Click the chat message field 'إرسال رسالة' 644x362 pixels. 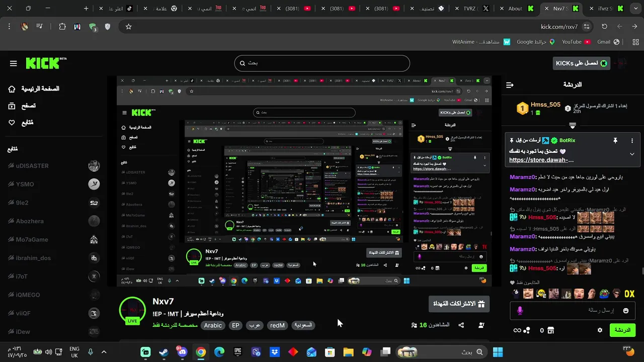[x=573, y=311]
